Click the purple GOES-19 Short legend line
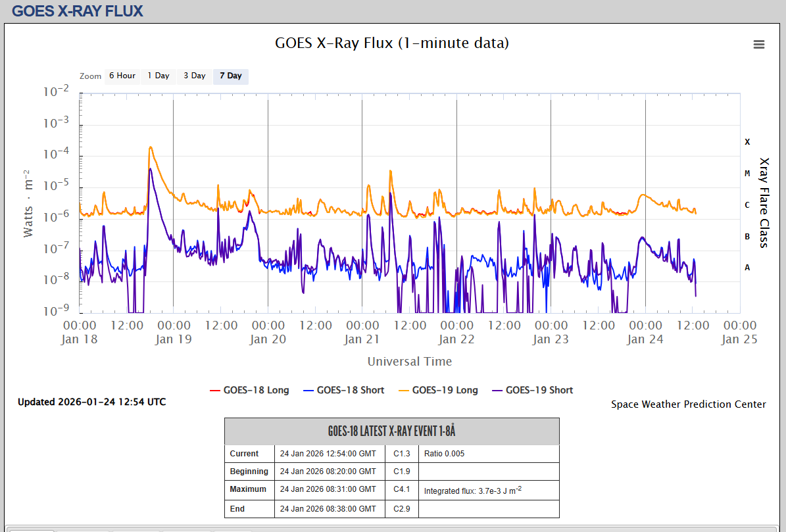 click(497, 390)
